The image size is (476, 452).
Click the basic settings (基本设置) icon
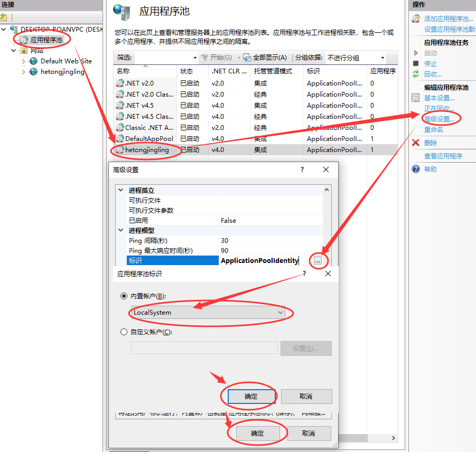[416, 98]
